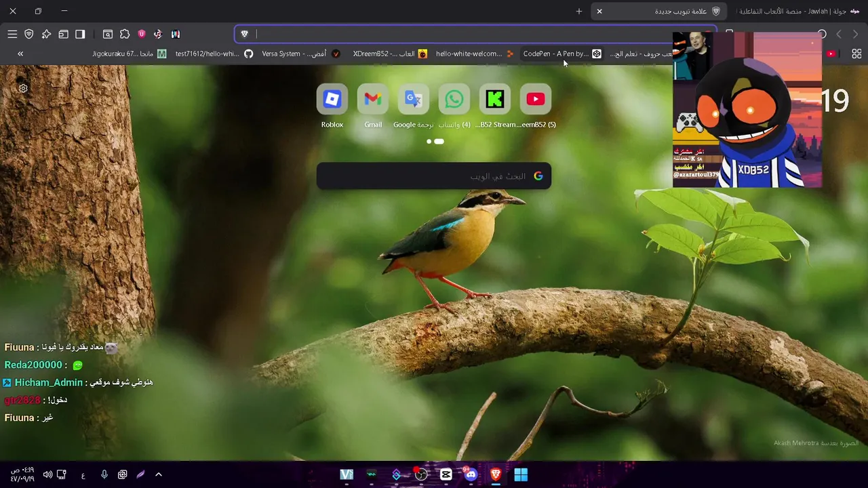
Task: Open the Versa System bookmark
Action: pyautogui.click(x=300, y=54)
